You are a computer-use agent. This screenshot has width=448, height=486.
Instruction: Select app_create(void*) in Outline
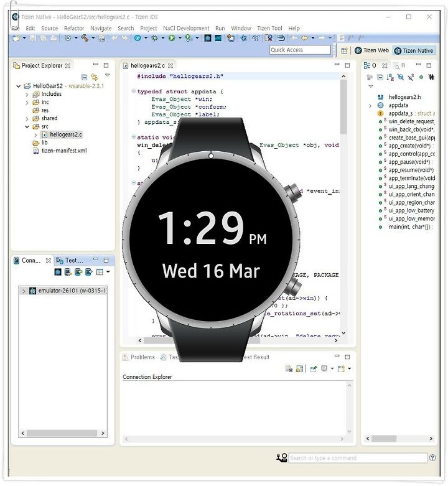click(409, 146)
